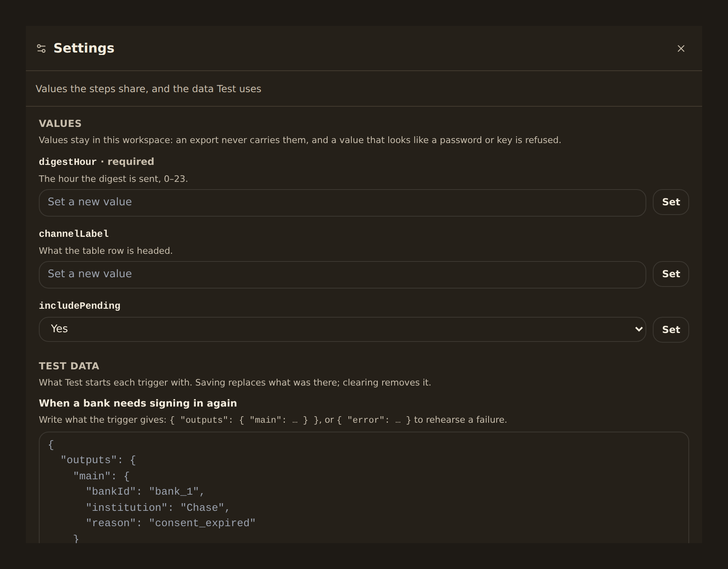Click the line "institution": "Chase" in the JSON
Image resolution: width=728 pixels, height=569 pixels.
pos(158,508)
